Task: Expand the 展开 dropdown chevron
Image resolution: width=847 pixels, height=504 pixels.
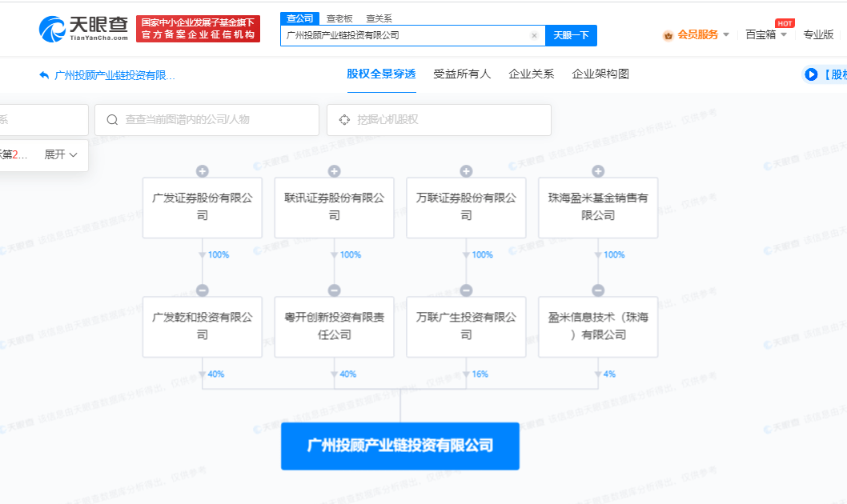Action: [x=74, y=155]
